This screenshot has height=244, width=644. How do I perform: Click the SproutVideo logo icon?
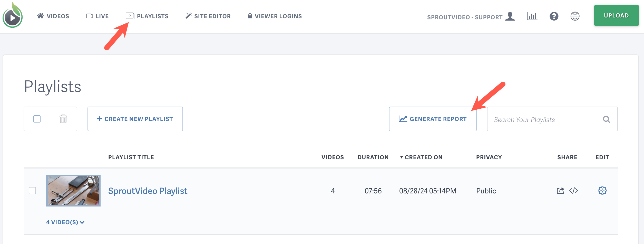coord(13,16)
